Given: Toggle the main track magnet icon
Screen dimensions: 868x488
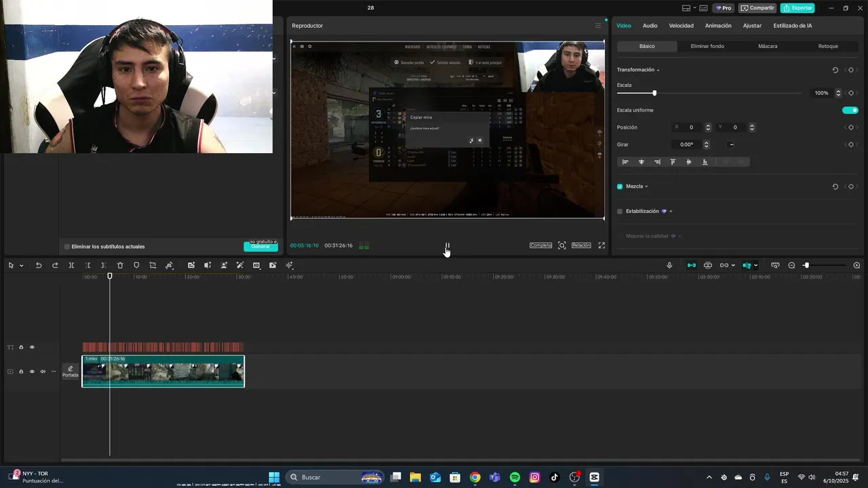Looking at the screenshot, I should 692,266.
